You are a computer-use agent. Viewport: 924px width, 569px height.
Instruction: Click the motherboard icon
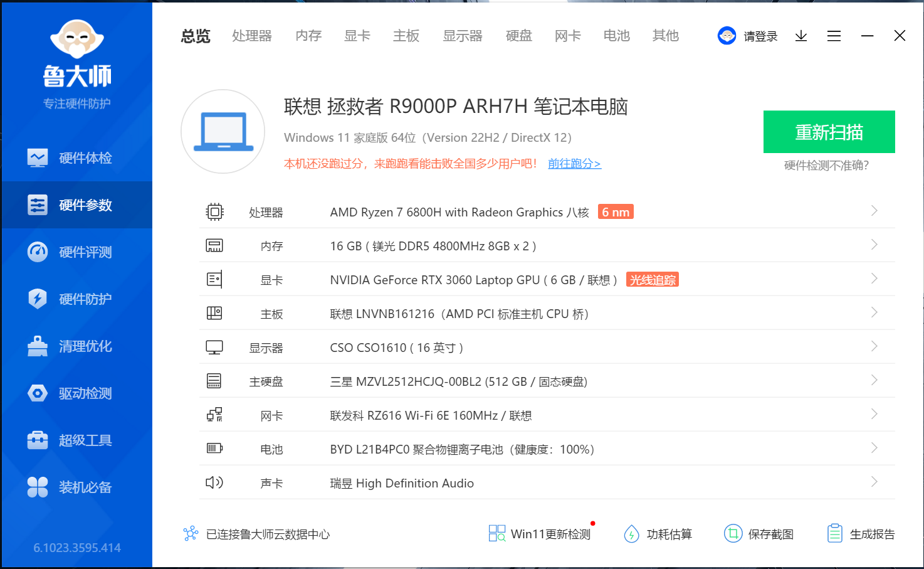(214, 312)
